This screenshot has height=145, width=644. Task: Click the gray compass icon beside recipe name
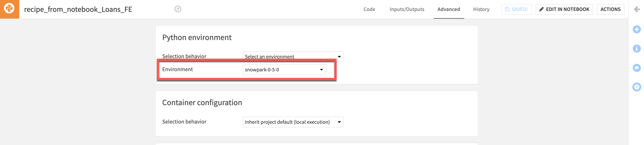178,9
